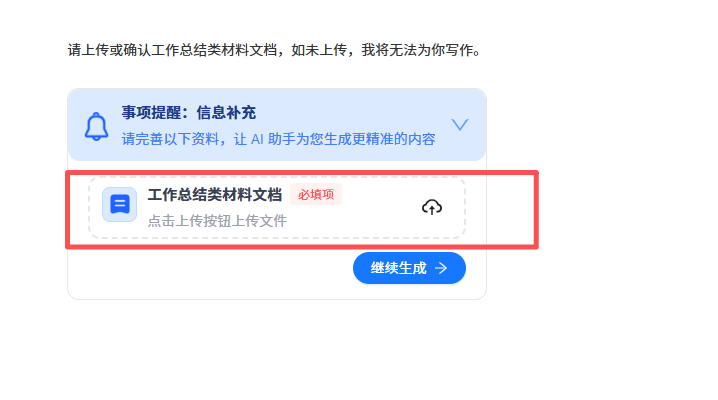Click the cloud upload icon
The width and height of the screenshot is (718, 400).
point(431,207)
